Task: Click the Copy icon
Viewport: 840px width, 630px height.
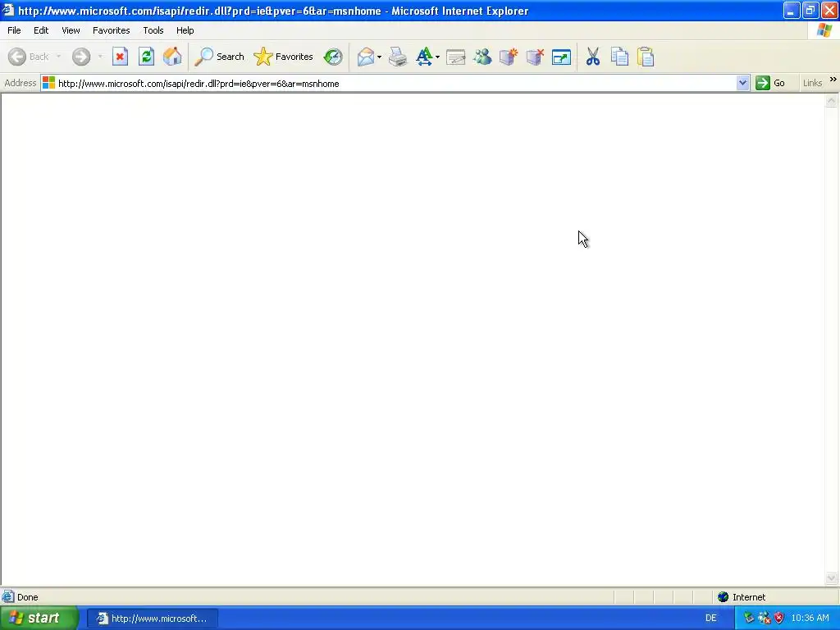Action: 619,57
